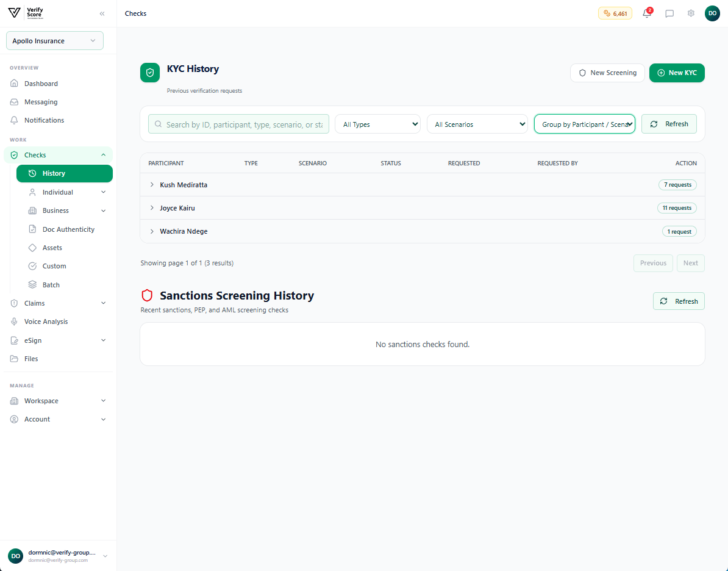728x571 pixels.
Task: Expand the Claims menu chevron
Action: pos(104,303)
